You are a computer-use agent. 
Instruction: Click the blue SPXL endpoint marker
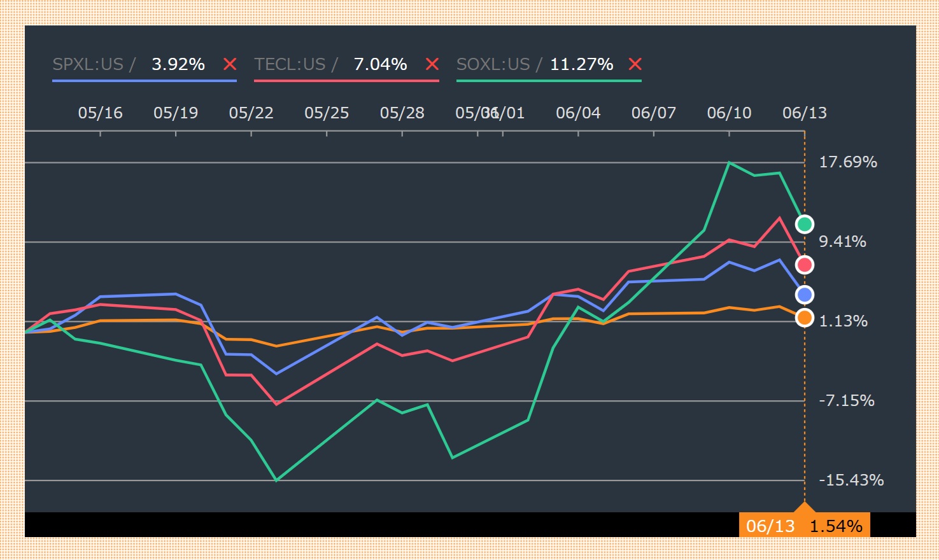point(805,295)
